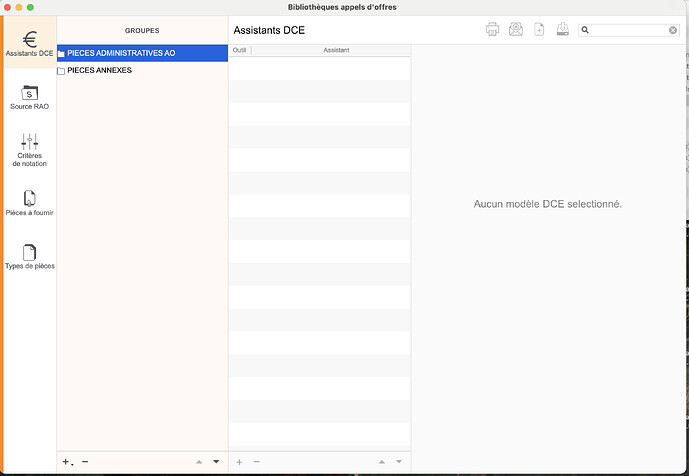This screenshot has height=476, width=689.
Task: Move the selected group down
Action: (216, 462)
